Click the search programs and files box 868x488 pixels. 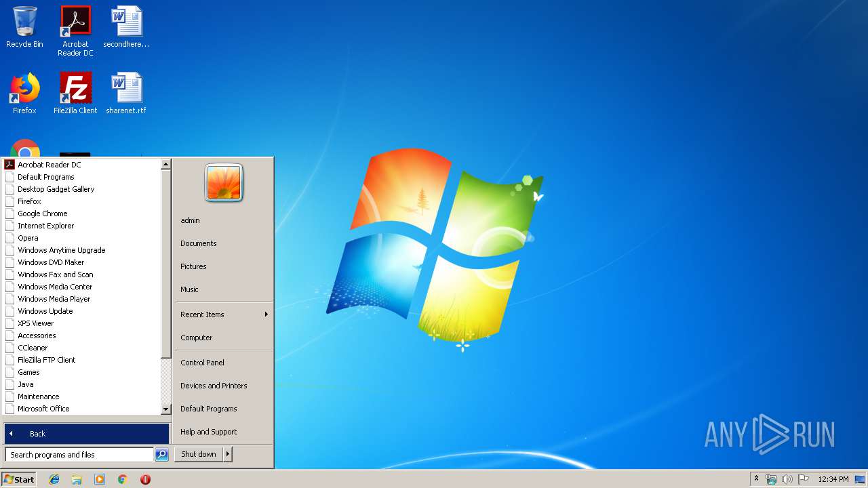click(x=79, y=455)
